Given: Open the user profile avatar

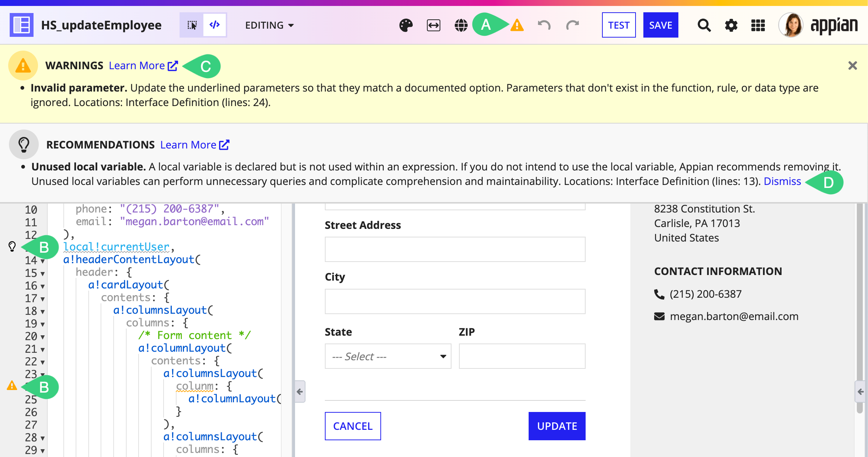Looking at the screenshot, I should 791,25.
